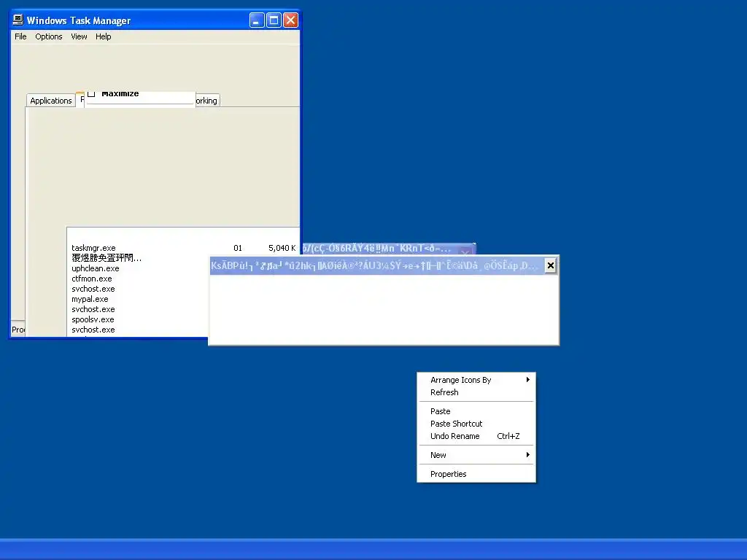Open the View menu in Task Manager

(x=79, y=36)
